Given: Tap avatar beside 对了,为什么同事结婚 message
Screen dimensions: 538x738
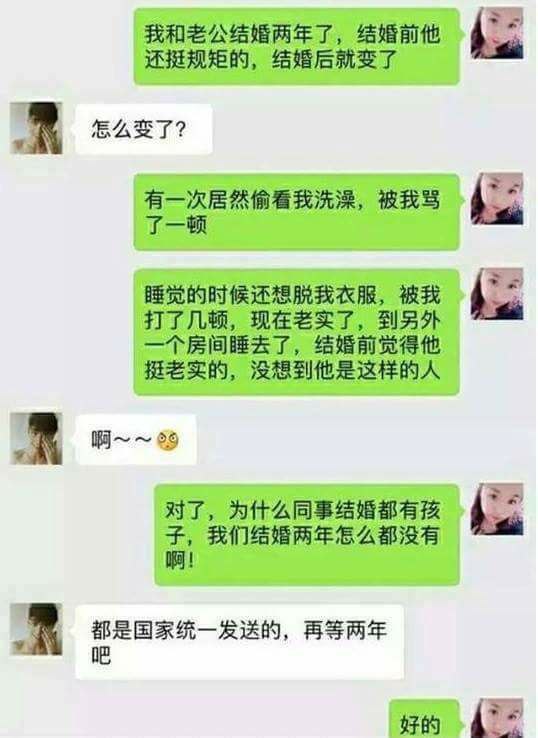Looking at the screenshot, I should (497, 508).
